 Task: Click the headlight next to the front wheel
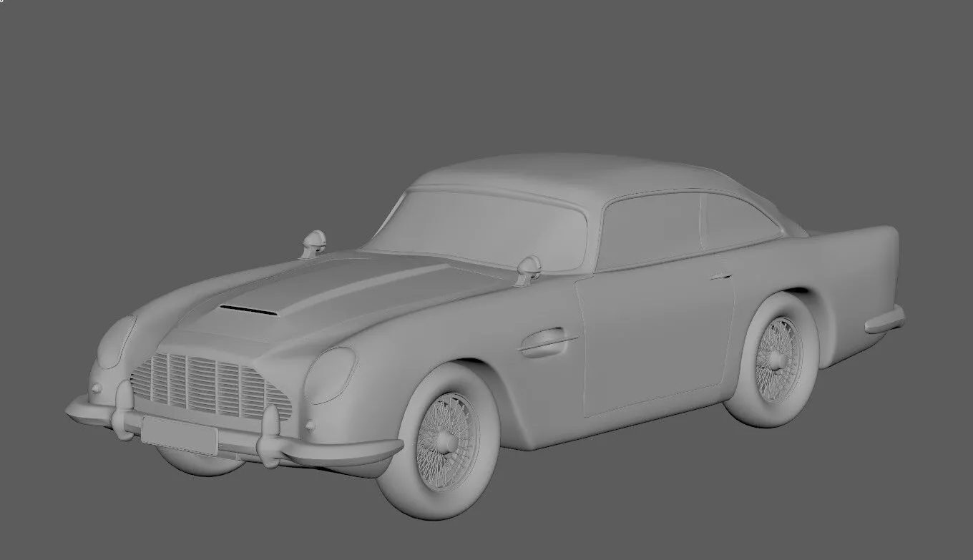330,375
